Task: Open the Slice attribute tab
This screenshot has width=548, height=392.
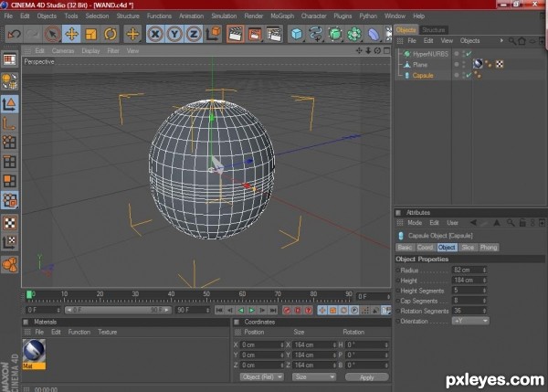Action: 468,248
